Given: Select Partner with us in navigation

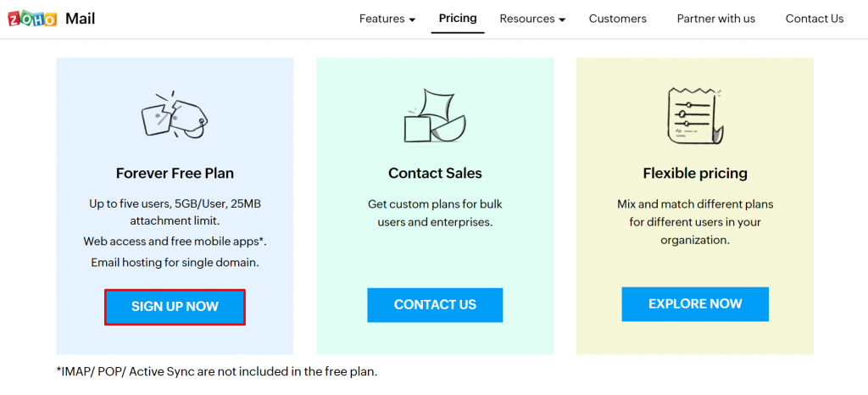Looking at the screenshot, I should coord(715,19).
